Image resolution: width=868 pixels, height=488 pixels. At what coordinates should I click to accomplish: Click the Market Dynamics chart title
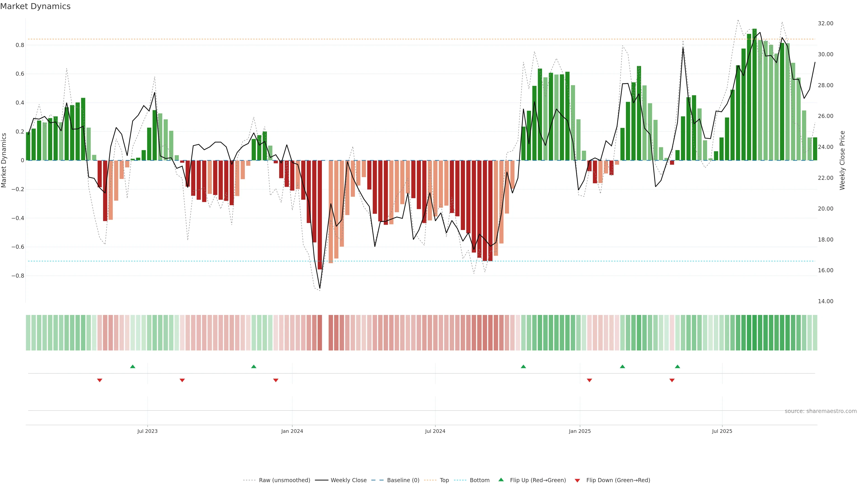point(35,6)
